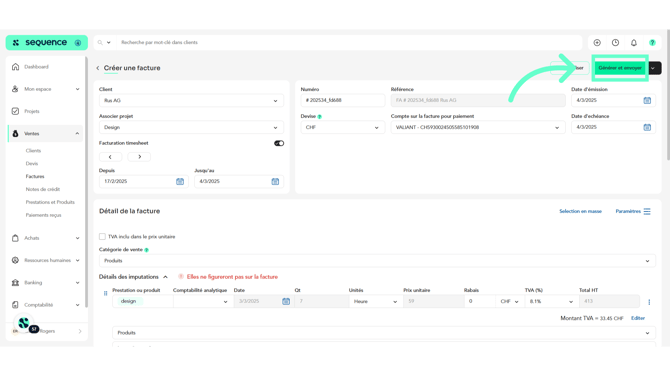Open the chat widget with badge
The width and height of the screenshot is (670, 376).
coord(25,324)
